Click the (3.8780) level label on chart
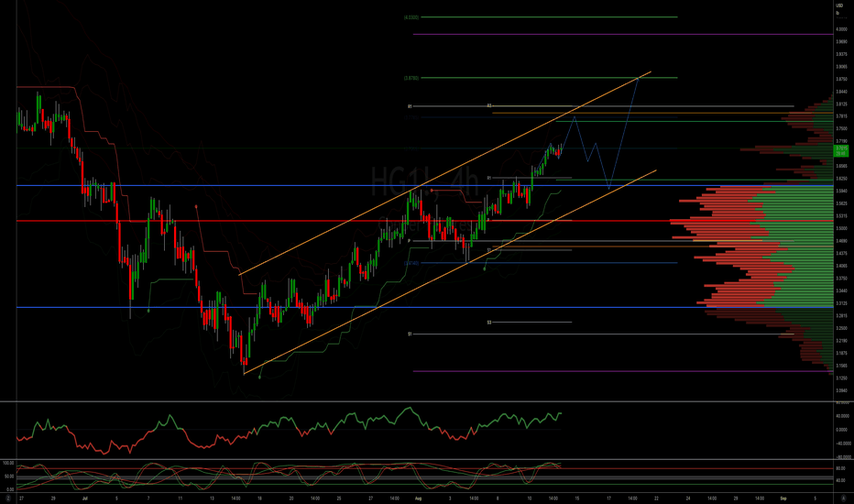854x504 pixels. coord(411,78)
